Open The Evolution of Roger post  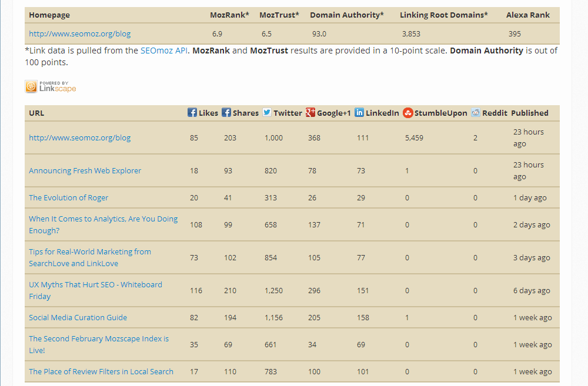point(69,197)
